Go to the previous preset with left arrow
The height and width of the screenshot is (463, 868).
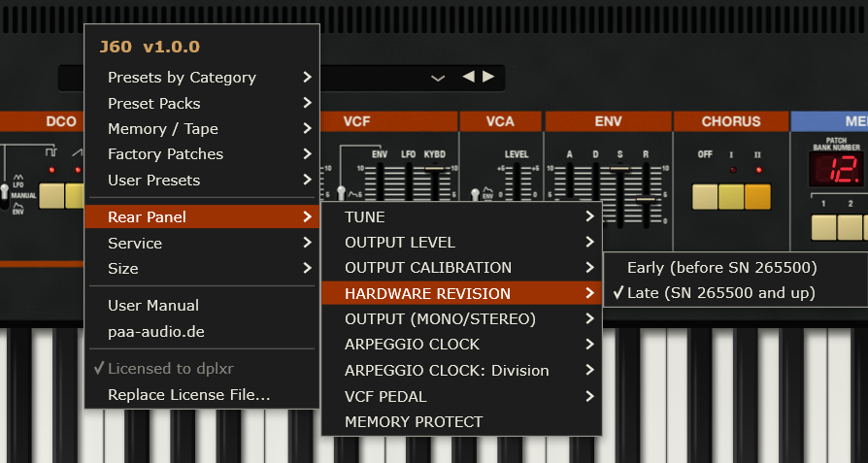(468, 77)
